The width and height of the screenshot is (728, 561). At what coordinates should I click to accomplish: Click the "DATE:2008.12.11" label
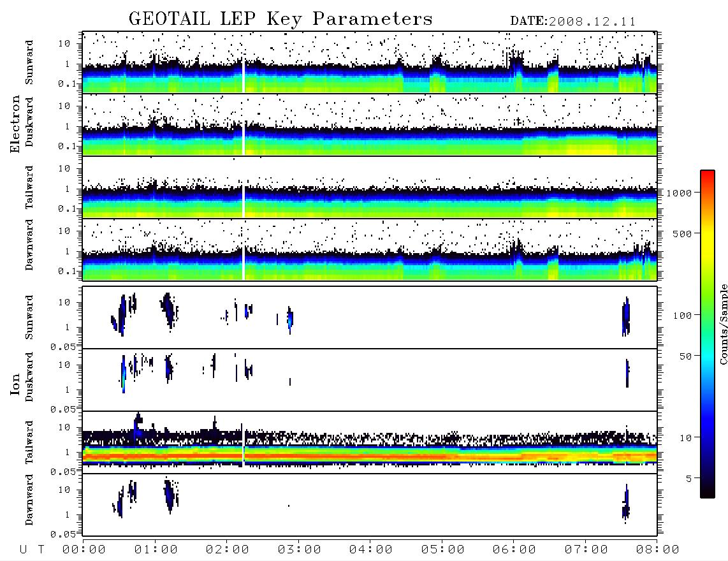tap(573, 22)
